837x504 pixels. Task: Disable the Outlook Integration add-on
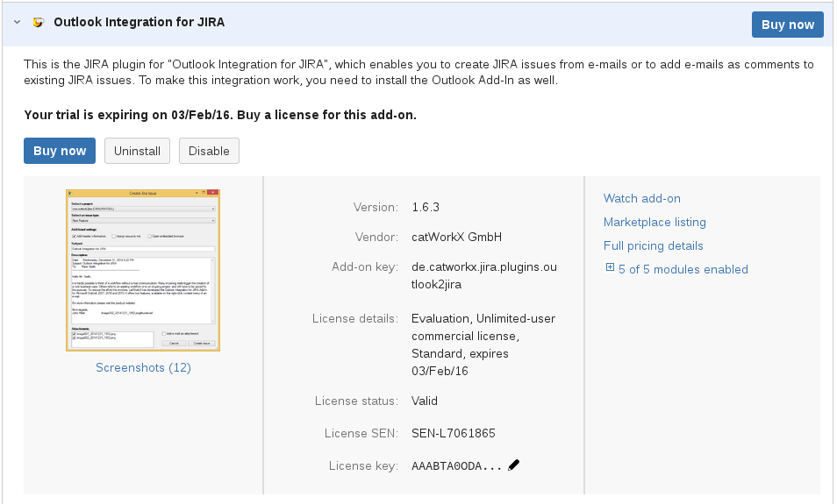209,151
